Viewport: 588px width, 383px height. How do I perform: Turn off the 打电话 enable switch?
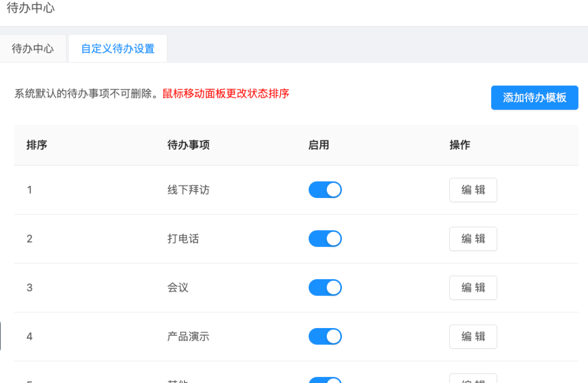click(325, 239)
